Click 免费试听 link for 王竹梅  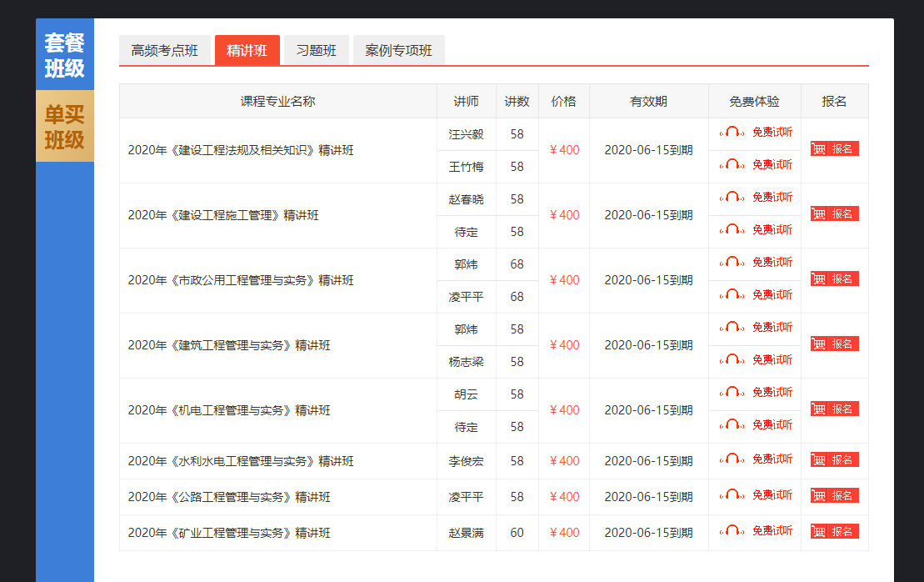[772, 164]
